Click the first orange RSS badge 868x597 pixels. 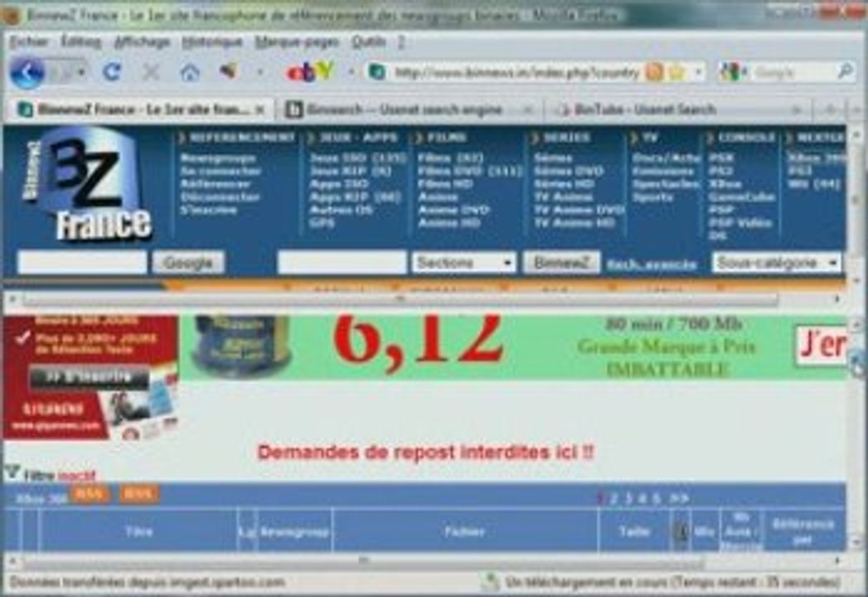click(x=90, y=493)
